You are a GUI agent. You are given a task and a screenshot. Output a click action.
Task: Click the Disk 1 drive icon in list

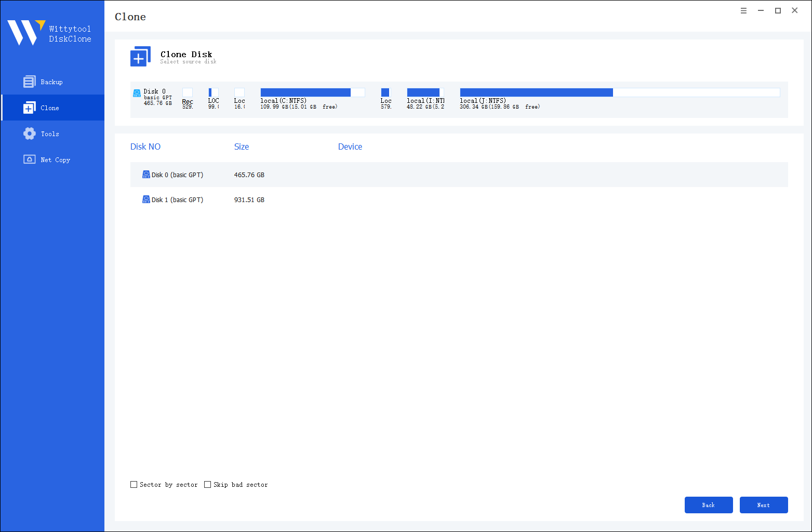(146, 199)
